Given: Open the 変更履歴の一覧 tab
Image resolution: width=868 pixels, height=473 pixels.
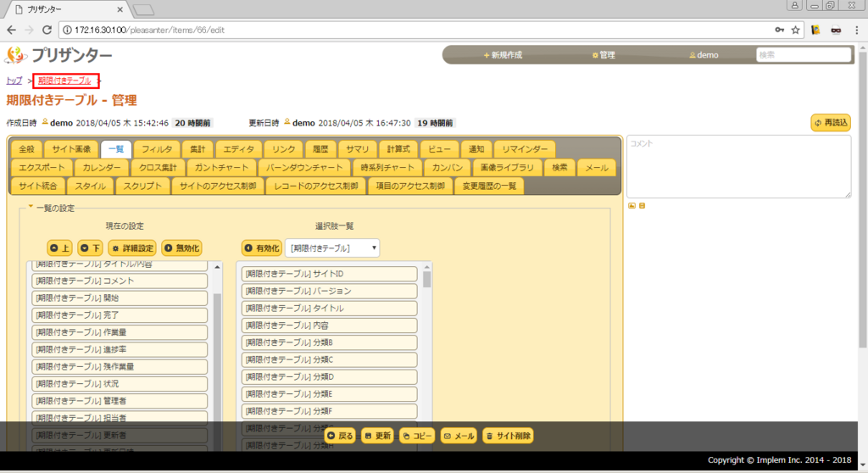Looking at the screenshot, I should (x=489, y=186).
